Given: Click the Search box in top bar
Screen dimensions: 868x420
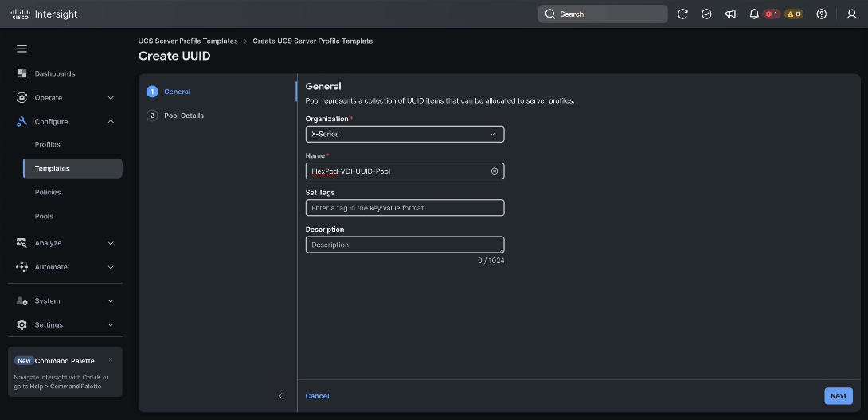Looking at the screenshot, I should pyautogui.click(x=603, y=14).
